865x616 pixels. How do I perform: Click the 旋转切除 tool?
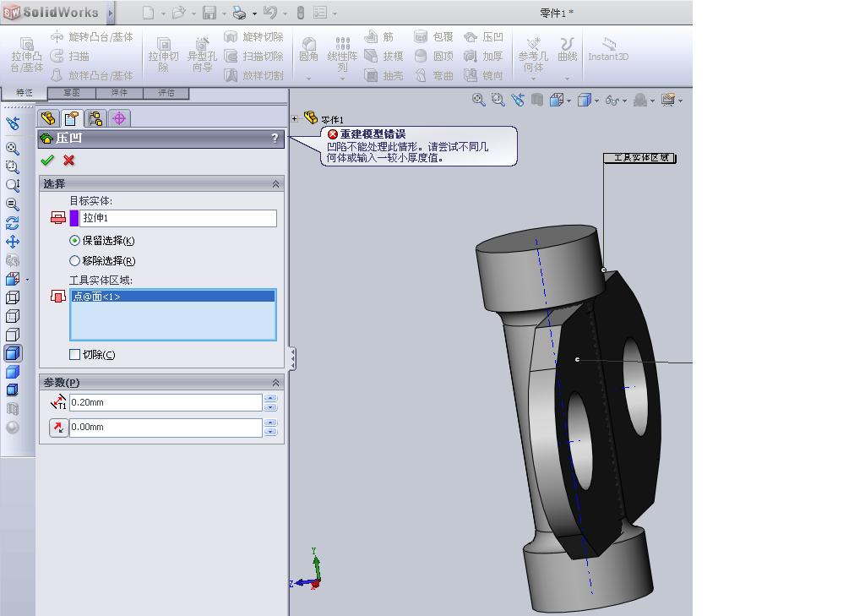tap(253, 37)
